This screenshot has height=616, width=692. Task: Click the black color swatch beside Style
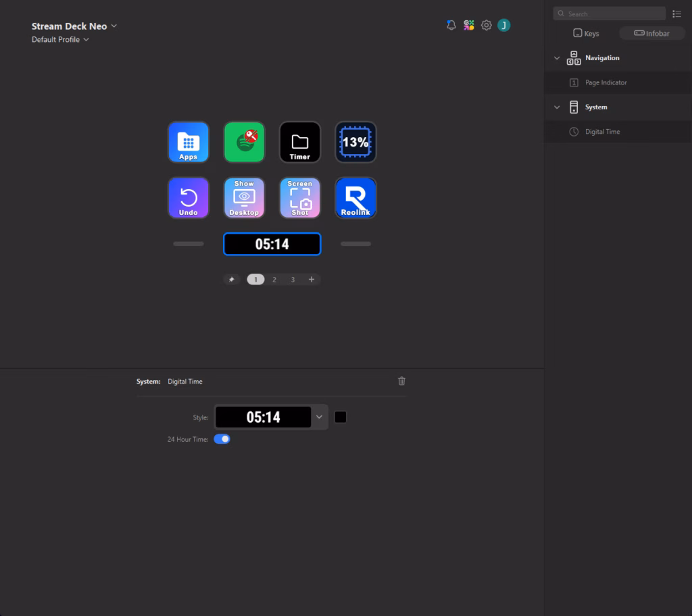click(341, 417)
